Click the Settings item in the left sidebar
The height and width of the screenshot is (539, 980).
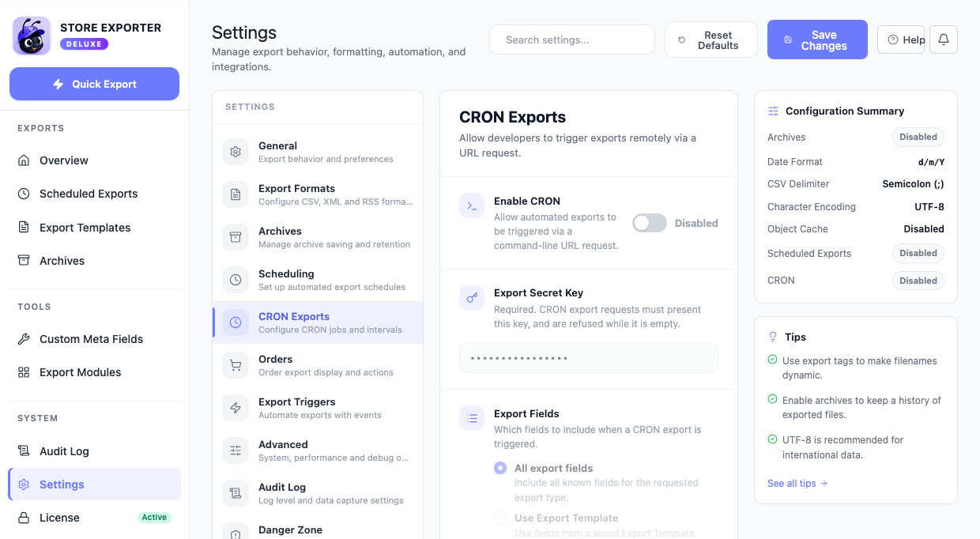coord(95,484)
